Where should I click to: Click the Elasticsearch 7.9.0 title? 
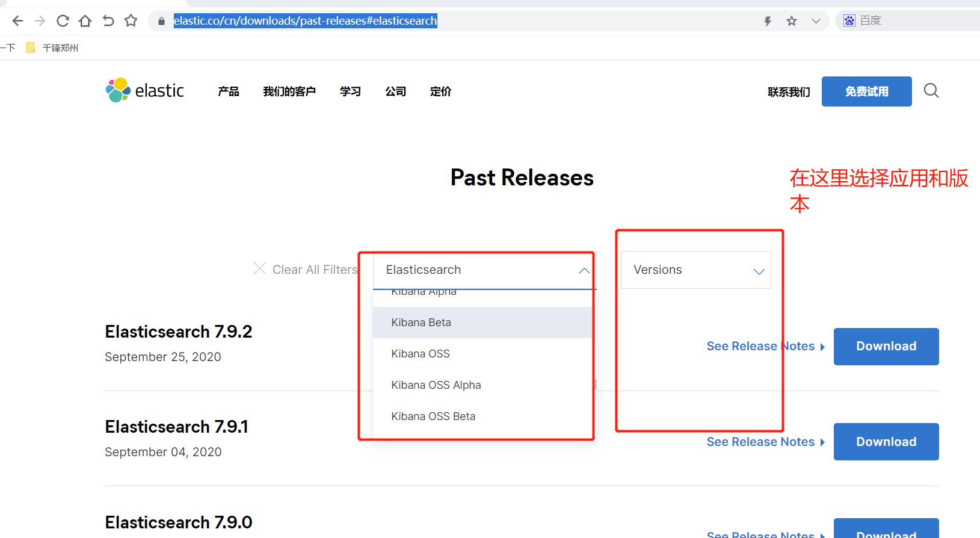179,522
